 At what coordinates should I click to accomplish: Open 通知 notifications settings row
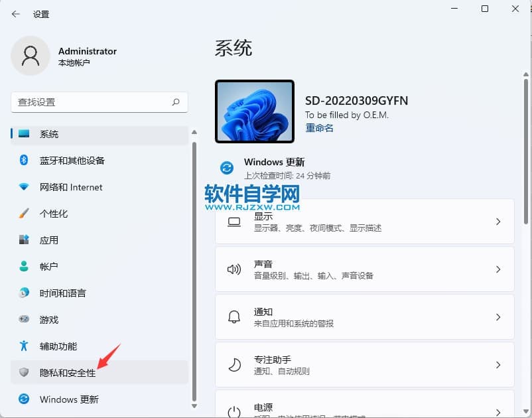364,317
